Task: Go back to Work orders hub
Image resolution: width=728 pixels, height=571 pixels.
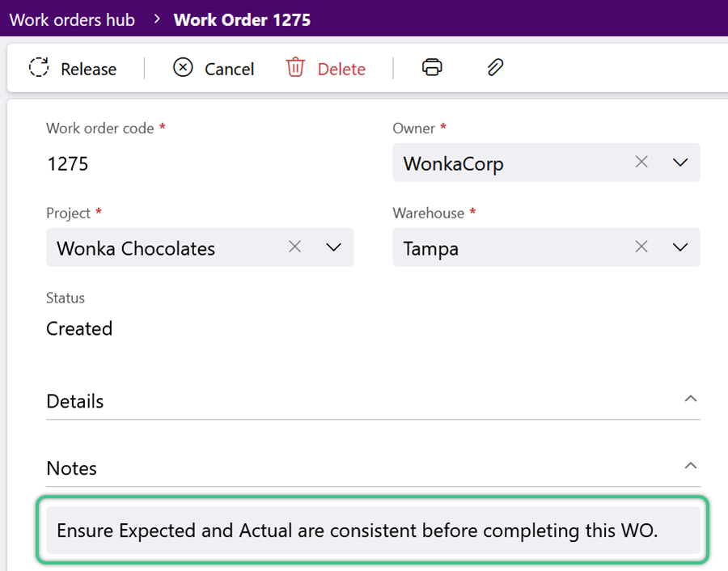Action: (73, 20)
